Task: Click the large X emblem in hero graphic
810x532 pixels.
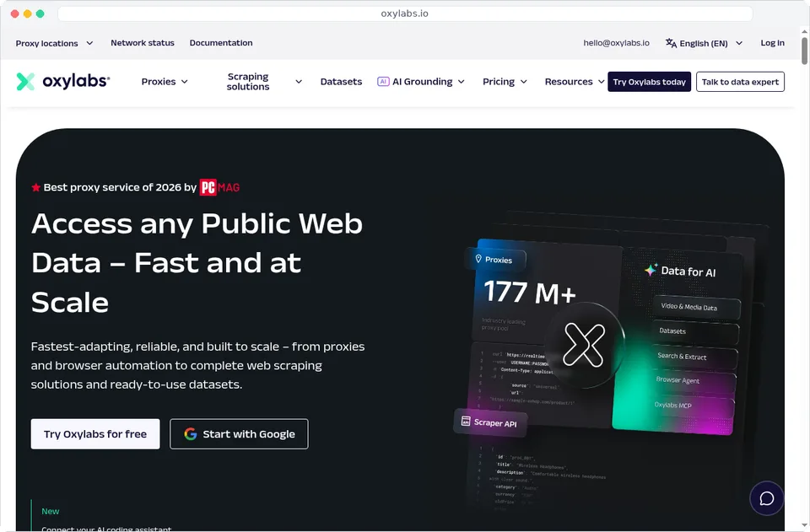Action: (584, 345)
